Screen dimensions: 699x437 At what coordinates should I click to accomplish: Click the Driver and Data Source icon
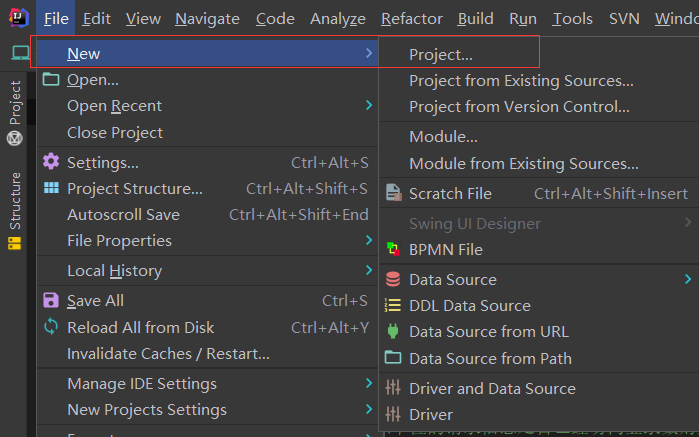click(x=393, y=388)
